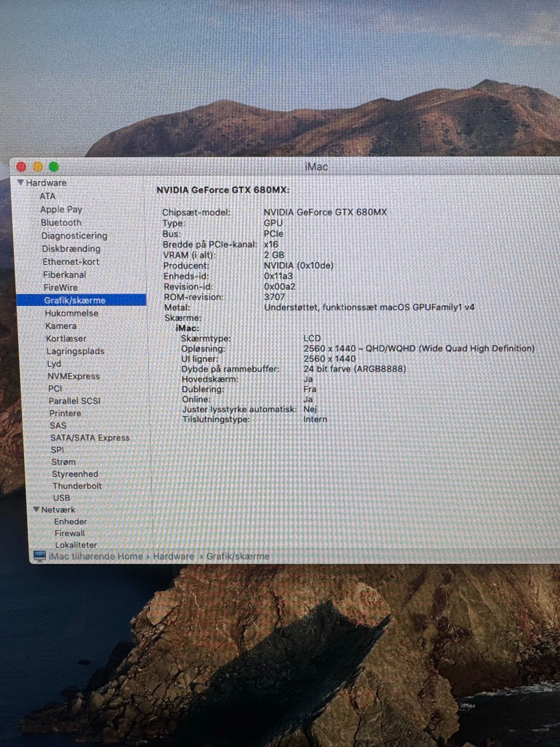Click 'Hardware' in the path bar
Viewport: 560px width, 747px height.
(173, 556)
